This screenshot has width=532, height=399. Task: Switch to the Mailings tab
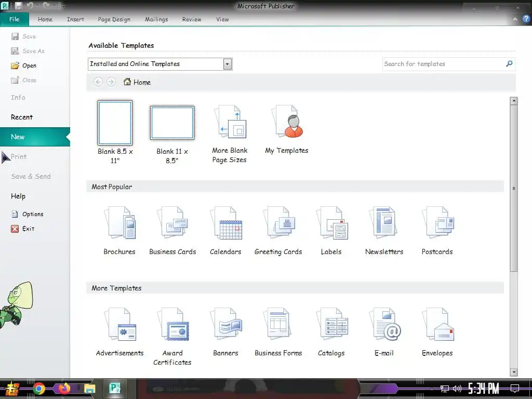pos(156,19)
